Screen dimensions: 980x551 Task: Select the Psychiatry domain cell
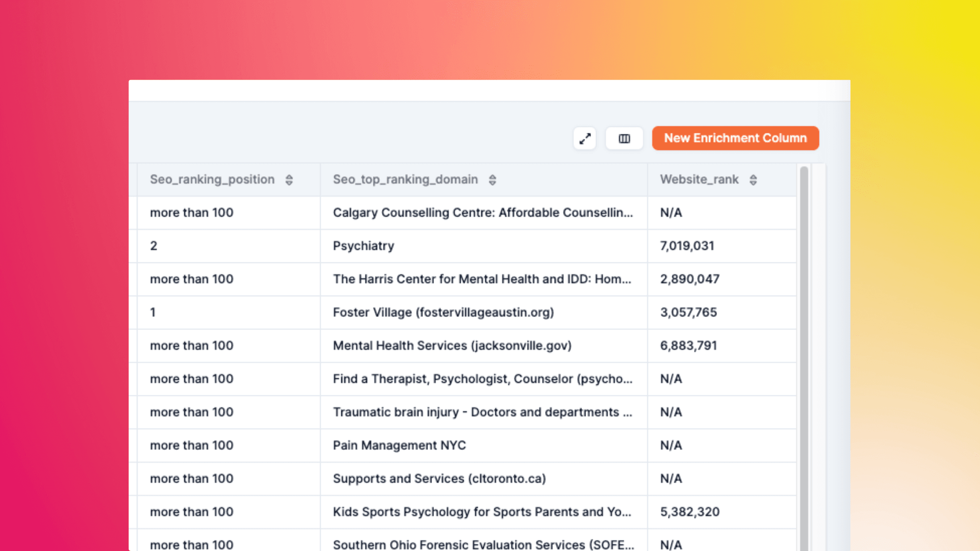pyautogui.click(x=364, y=246)
